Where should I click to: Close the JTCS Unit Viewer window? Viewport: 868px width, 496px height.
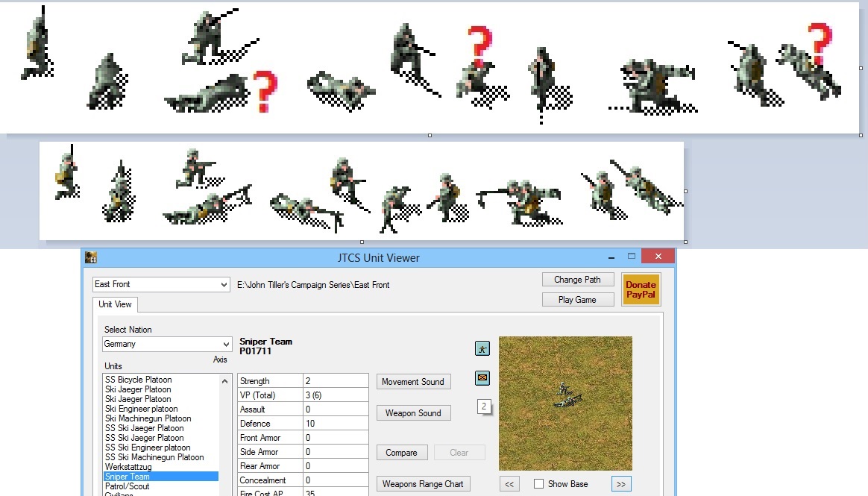point(658,256)
